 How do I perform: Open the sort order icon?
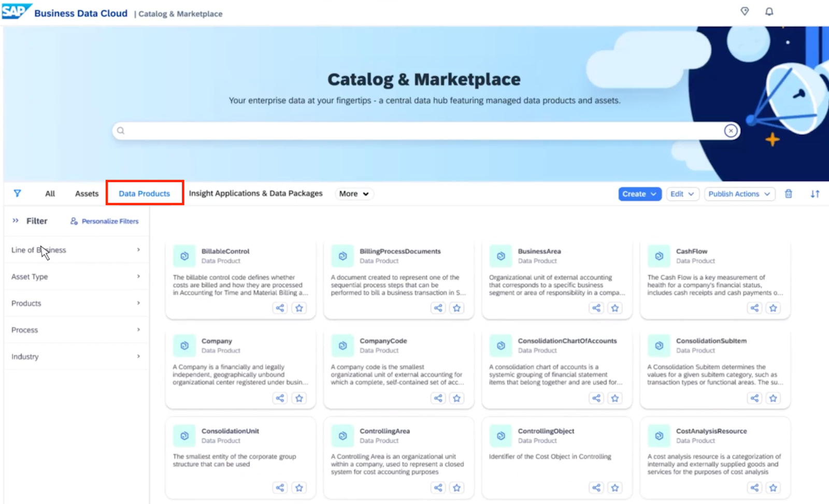(815, 194)
